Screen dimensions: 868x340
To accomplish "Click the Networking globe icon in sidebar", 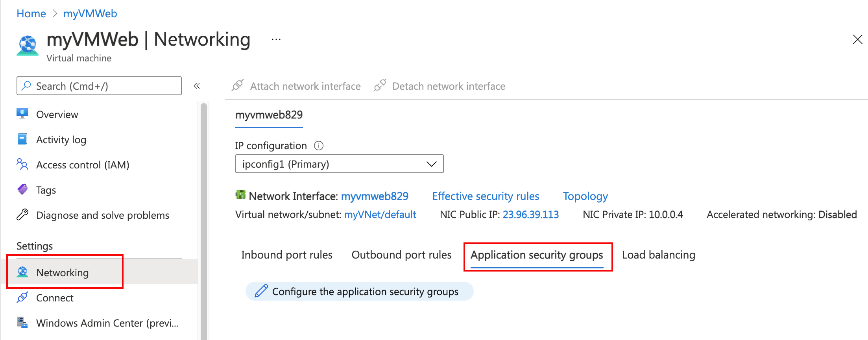I will tap(22, 272).
